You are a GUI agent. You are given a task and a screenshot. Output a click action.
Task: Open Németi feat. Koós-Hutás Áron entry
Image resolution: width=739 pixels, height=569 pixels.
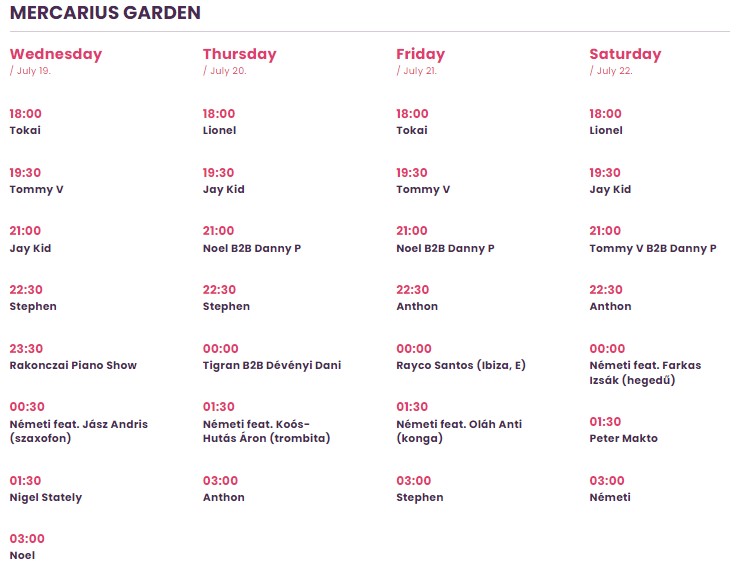[266, 431]
